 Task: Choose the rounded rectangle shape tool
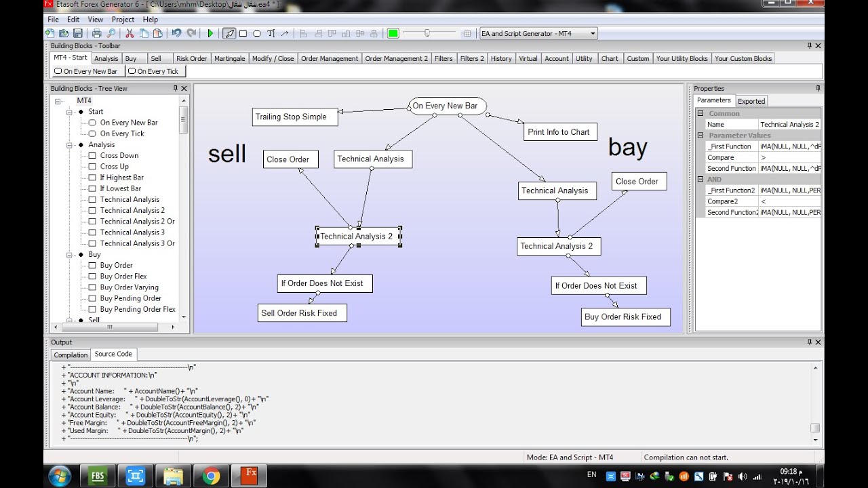[x=257, y=33]
